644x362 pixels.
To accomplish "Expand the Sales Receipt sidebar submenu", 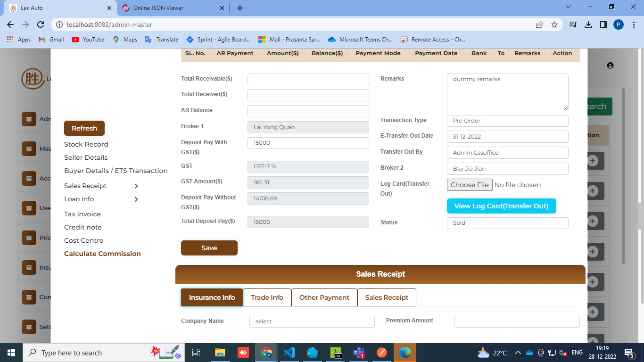I will 136,186.
